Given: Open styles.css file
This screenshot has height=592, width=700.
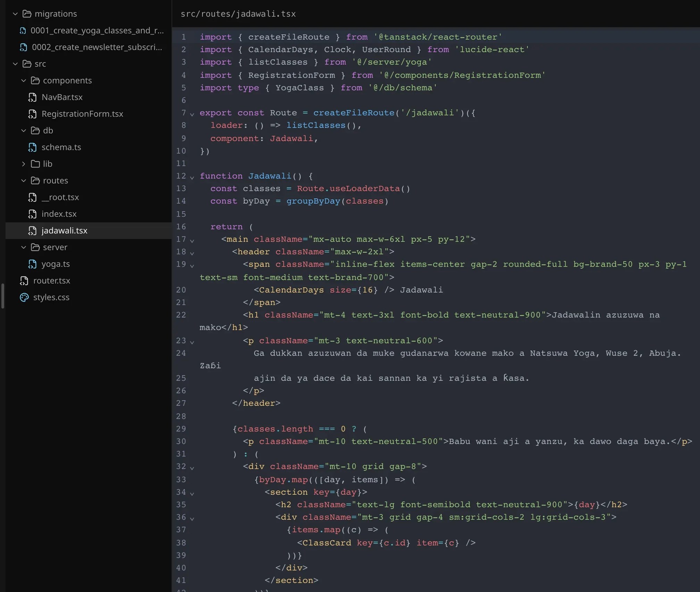Looking at the screenshot, I should (x=51, y=297).
